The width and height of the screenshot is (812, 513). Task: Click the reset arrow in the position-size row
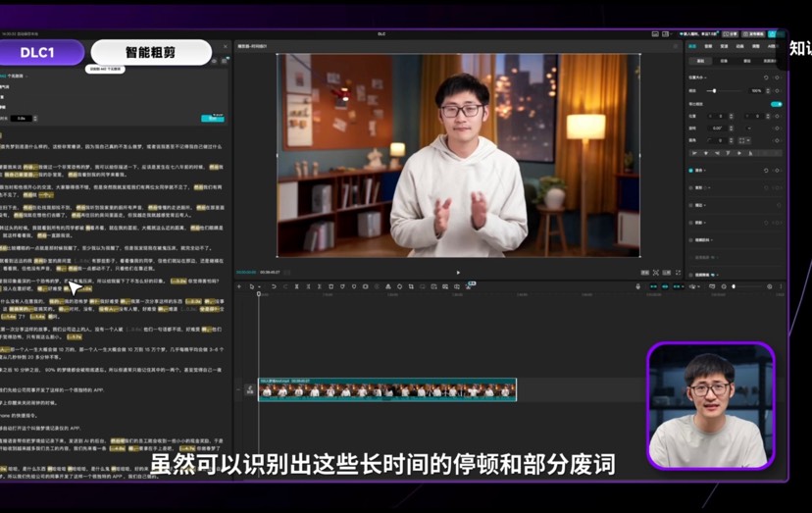tap(766, 77)
